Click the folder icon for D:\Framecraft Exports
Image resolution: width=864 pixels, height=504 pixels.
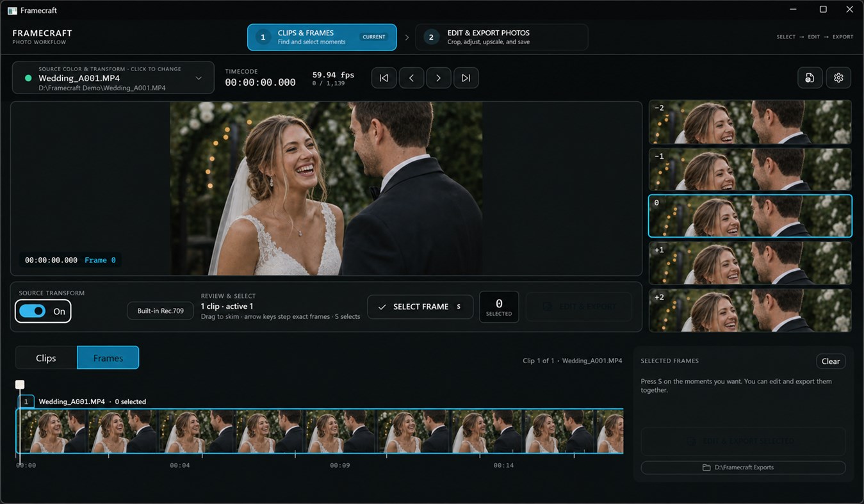(x=706, y=467)
